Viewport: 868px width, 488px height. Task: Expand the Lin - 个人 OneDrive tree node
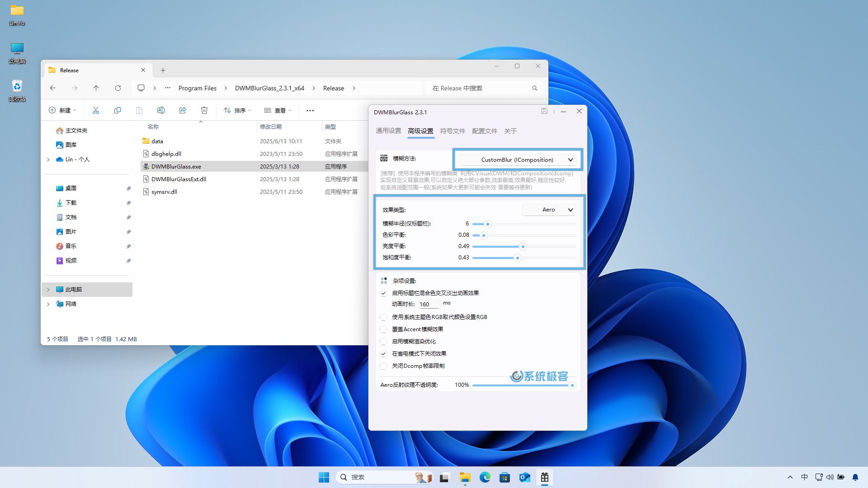pos(48,160)
